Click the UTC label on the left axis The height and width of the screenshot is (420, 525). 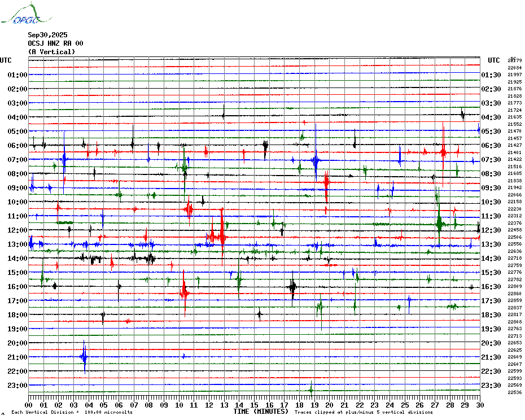point(6,60)
